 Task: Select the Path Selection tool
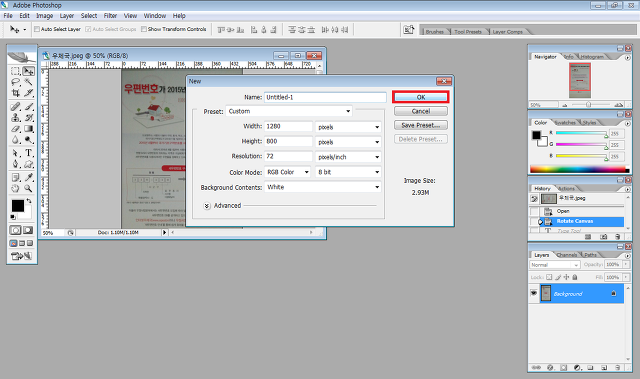16,153
